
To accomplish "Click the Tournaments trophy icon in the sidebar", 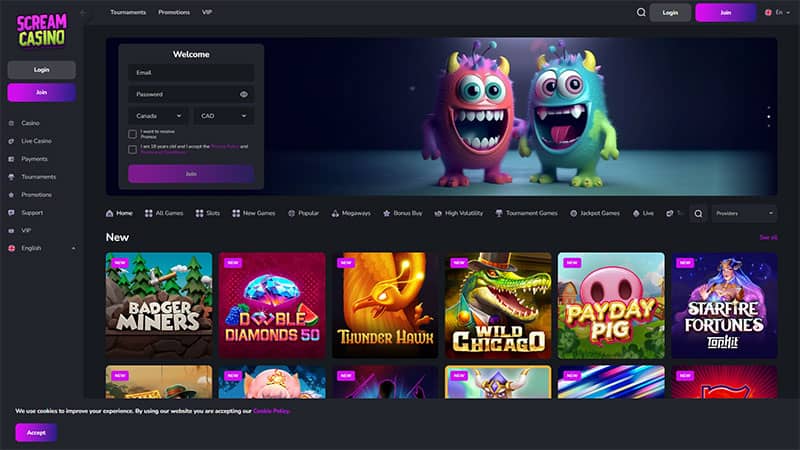I will coord(11,177).
